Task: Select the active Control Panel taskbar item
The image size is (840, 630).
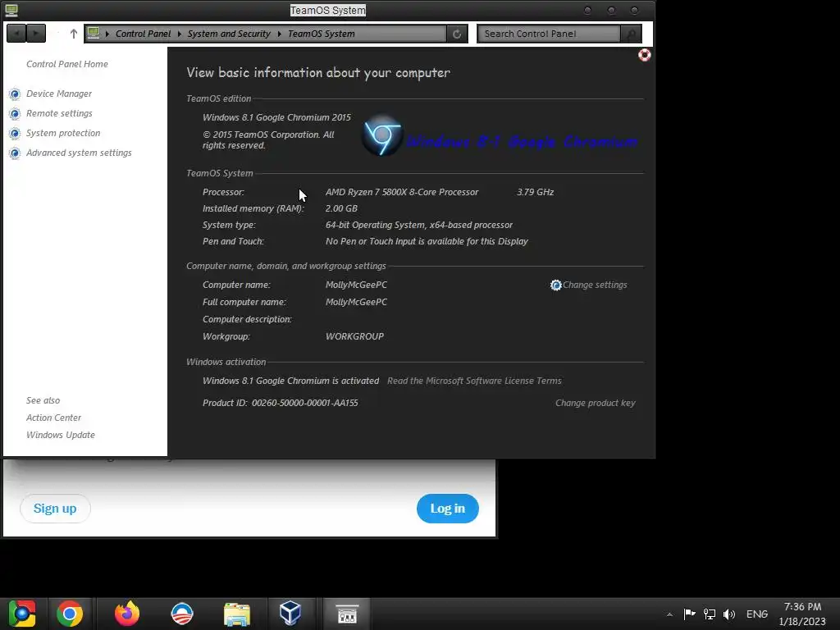Action: [347, 614]
